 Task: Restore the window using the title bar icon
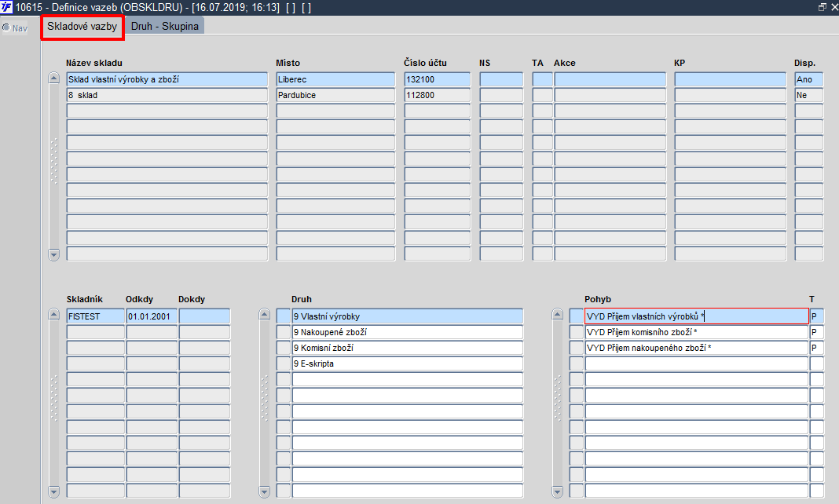pos(823,7)
